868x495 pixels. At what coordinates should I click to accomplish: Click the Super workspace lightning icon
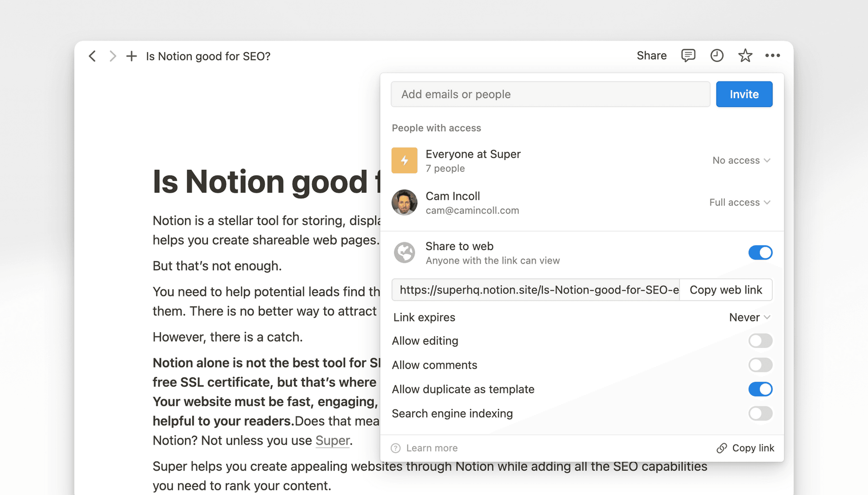coord(404,160)
